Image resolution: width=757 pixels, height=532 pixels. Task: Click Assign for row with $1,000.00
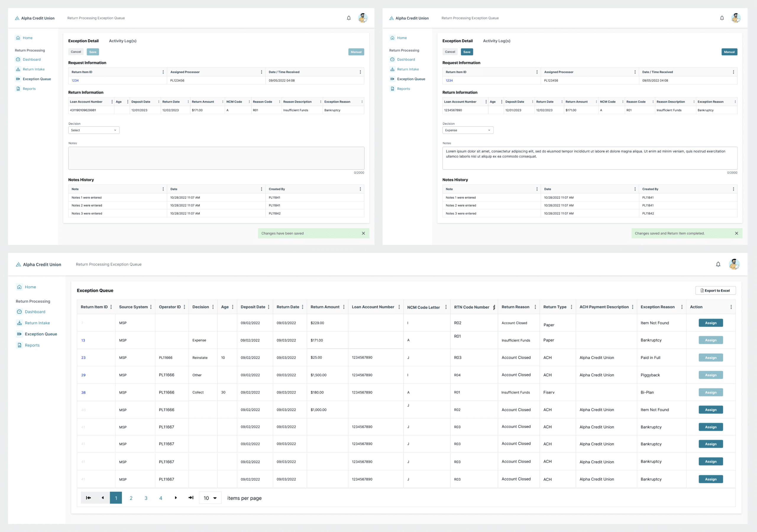tap(711, 410)
